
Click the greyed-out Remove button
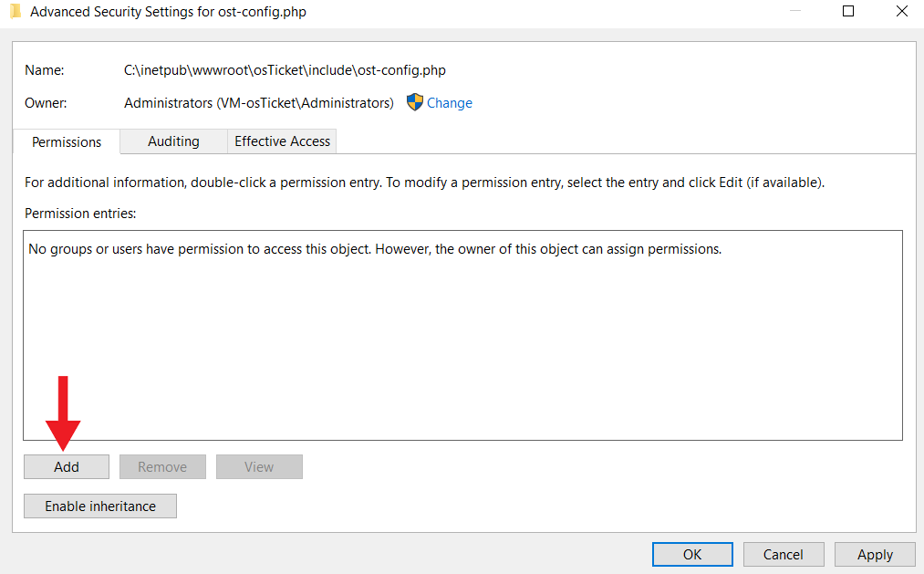162,466
